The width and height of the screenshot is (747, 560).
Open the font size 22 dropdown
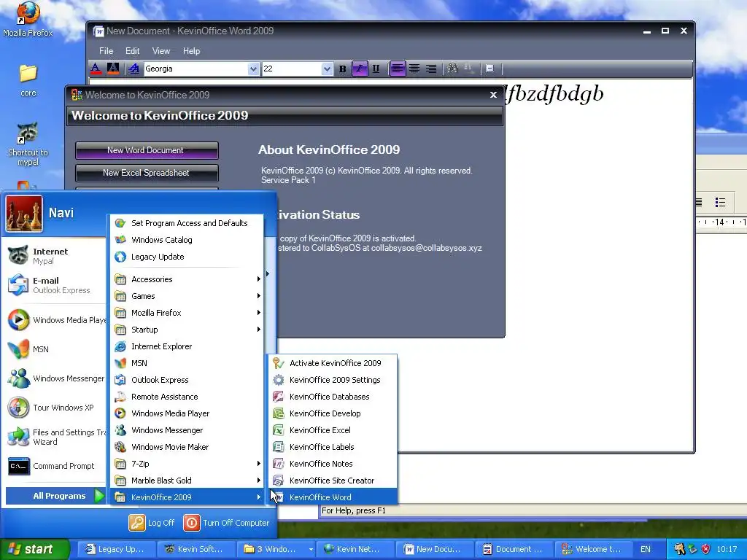click(327, 69)
